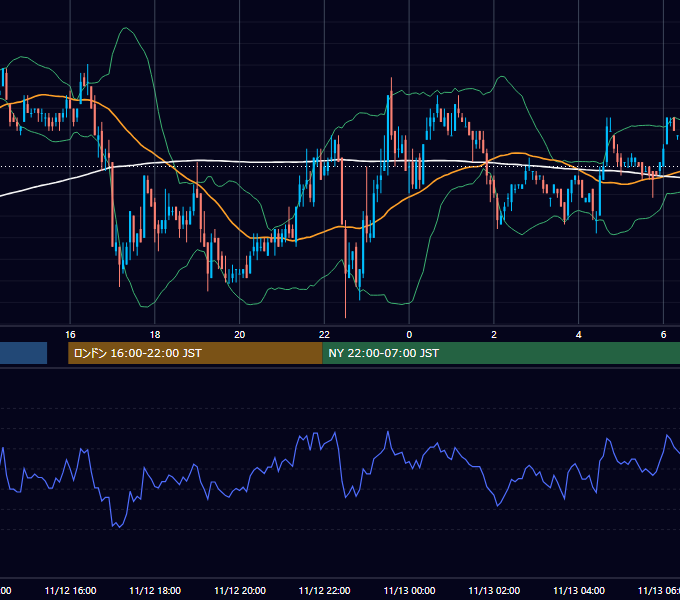Click the 16 hour label on chart axis
The width and height of the screenshot is (680, 600).
[x=70, y=335]
